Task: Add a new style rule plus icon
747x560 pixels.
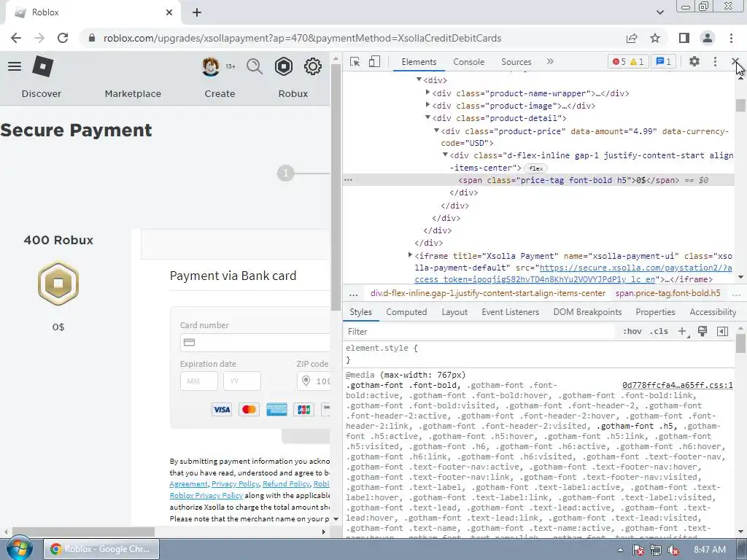Action: [682, 332]
